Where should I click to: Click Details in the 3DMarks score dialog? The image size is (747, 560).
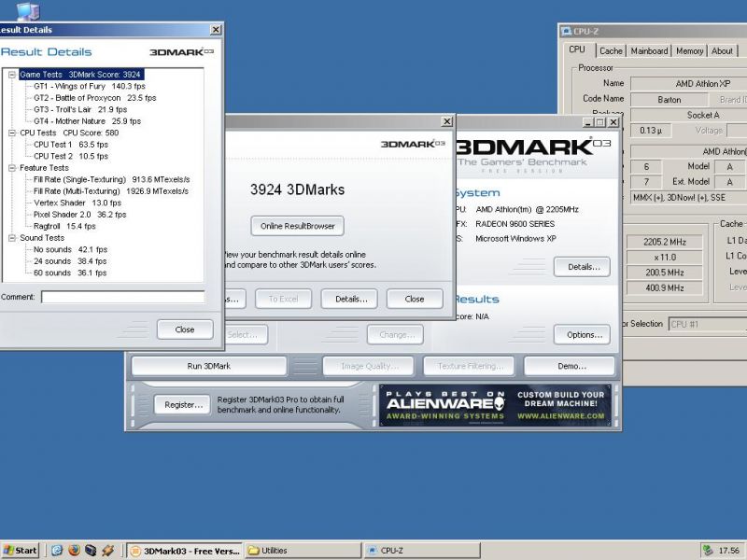coord(351,299)
